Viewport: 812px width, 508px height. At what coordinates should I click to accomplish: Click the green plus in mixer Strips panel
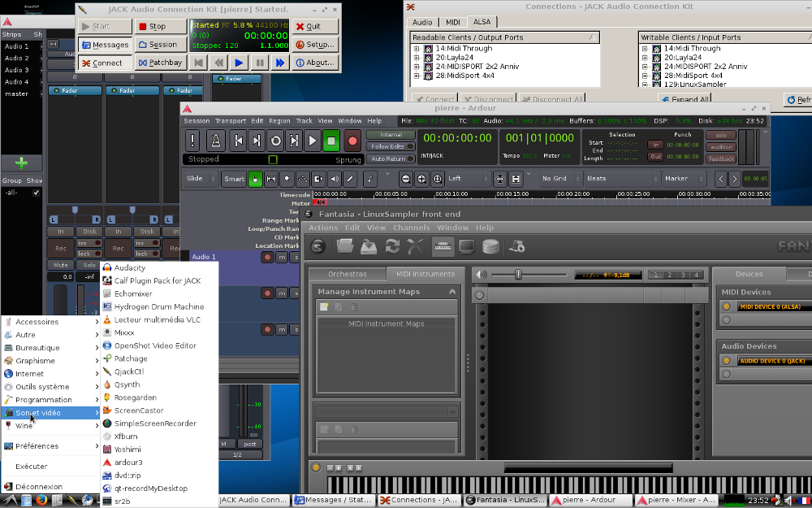pyautogui.click(x=21, y=163)
